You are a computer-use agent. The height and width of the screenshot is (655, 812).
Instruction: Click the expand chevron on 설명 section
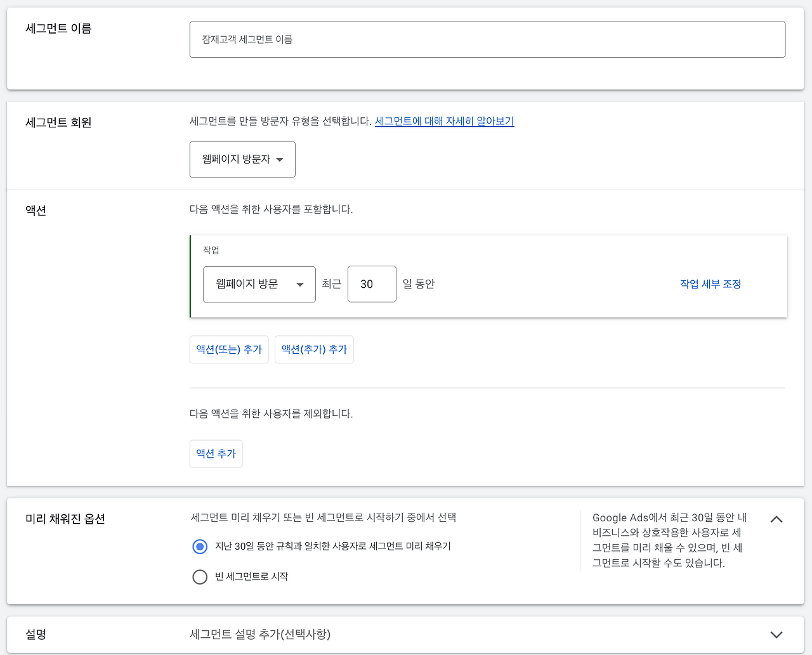pyautogui.click(x=776, y=634)
